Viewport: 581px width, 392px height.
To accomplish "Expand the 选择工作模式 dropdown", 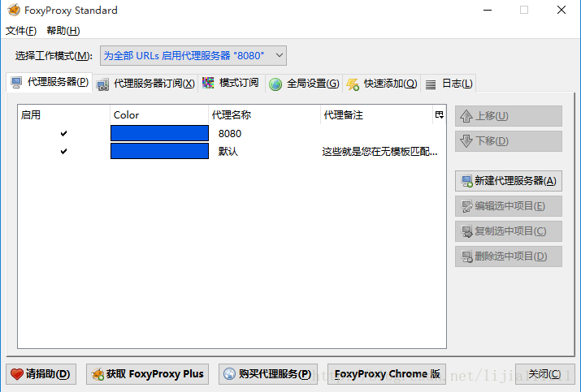I will [x=193, y=55].
